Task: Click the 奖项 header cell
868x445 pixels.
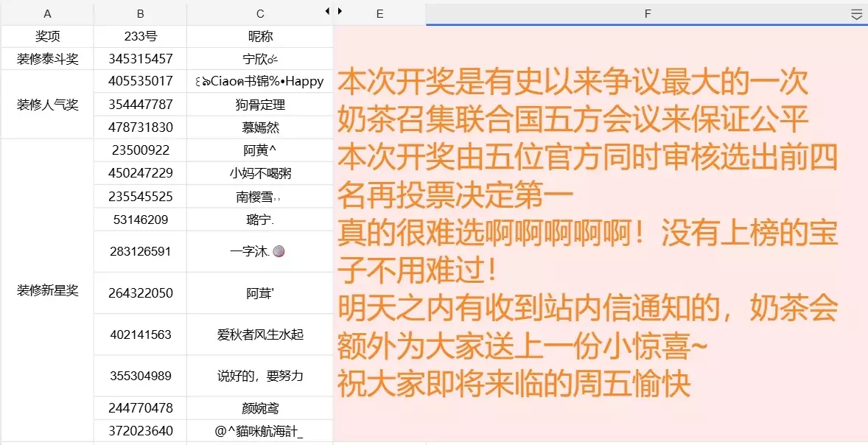Action: click(47, 37)
